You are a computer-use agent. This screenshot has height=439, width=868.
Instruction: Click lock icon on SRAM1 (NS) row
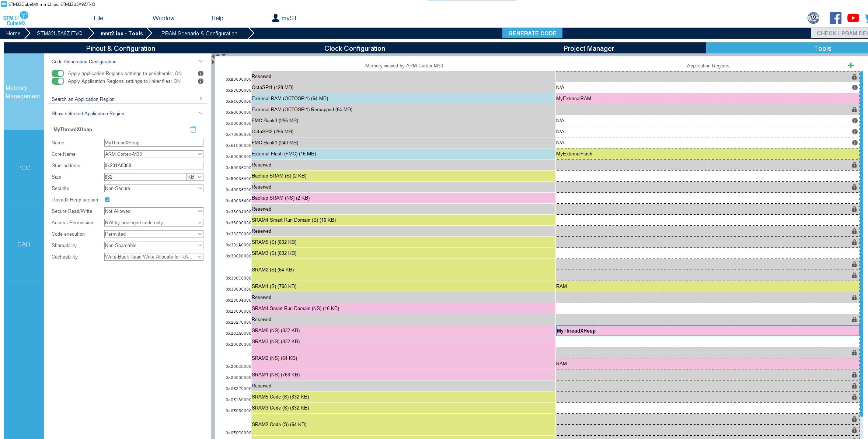(x=854, y=375)
